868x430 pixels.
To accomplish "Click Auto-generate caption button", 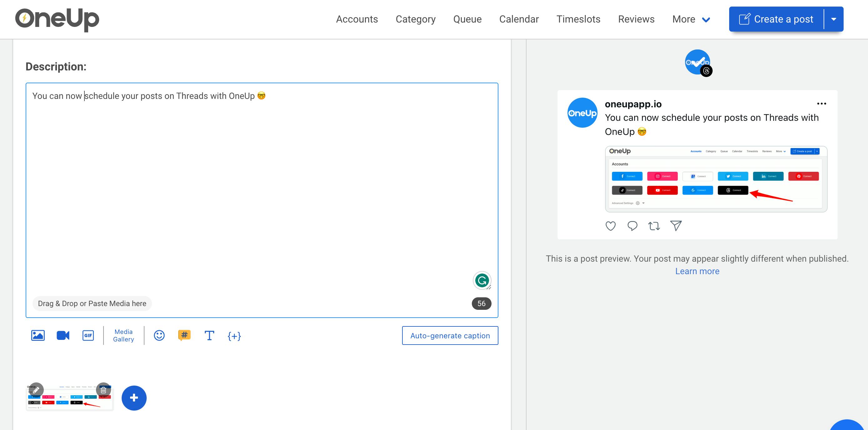I will pos(450,335).
